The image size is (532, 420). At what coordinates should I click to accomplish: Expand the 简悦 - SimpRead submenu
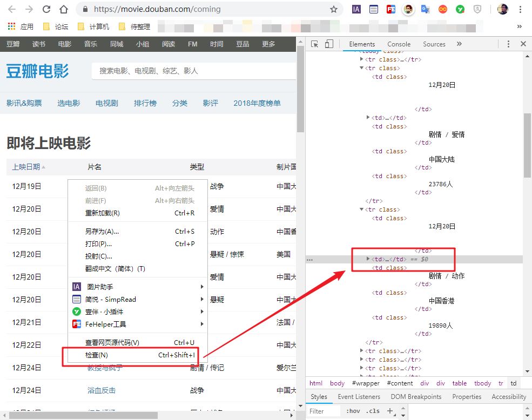click(137, 299)
